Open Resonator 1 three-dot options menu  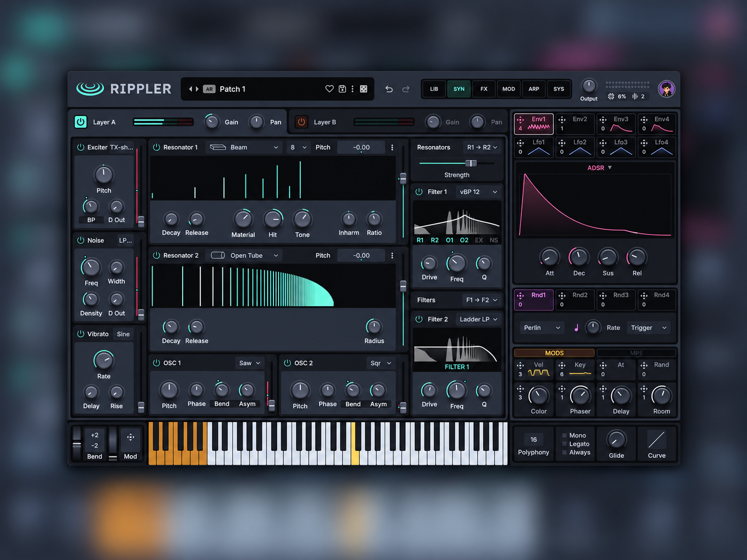[x=392, y=147]
